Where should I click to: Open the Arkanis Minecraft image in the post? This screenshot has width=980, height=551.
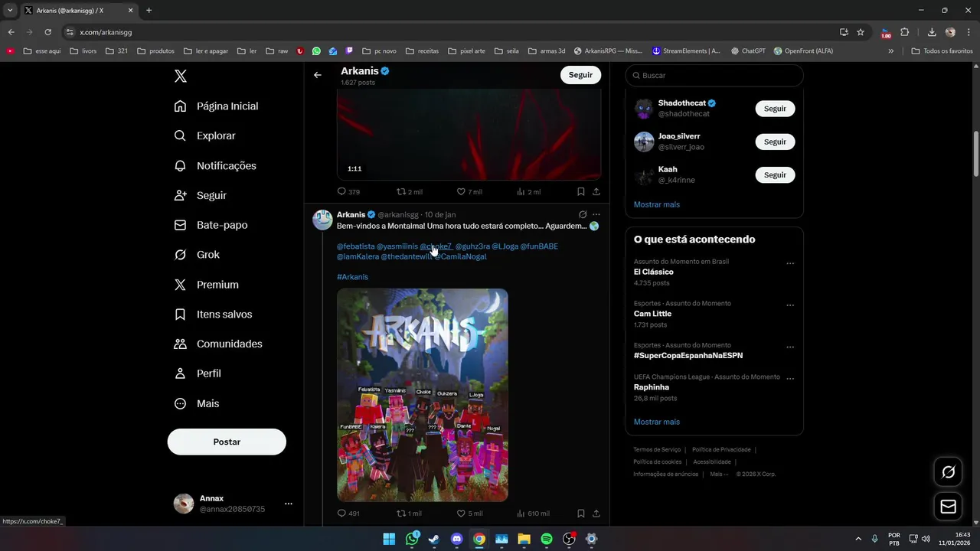[x=423, y=395]
